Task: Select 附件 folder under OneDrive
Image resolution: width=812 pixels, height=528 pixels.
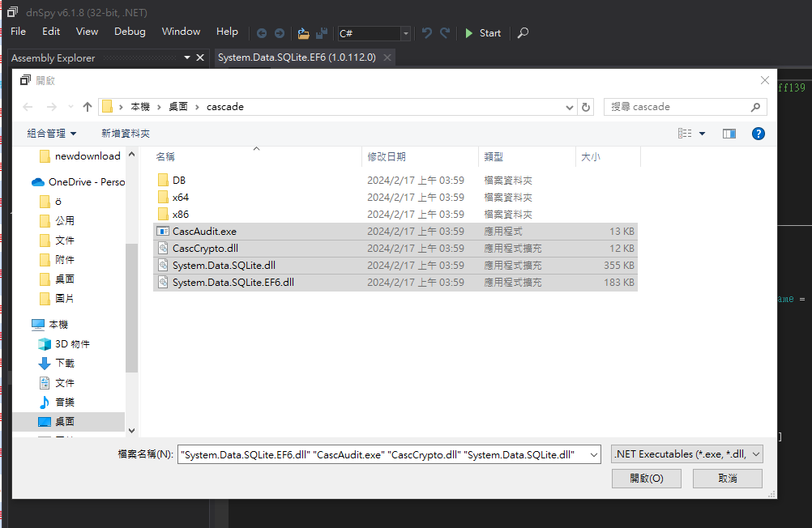Action: [x=58, y=260]
